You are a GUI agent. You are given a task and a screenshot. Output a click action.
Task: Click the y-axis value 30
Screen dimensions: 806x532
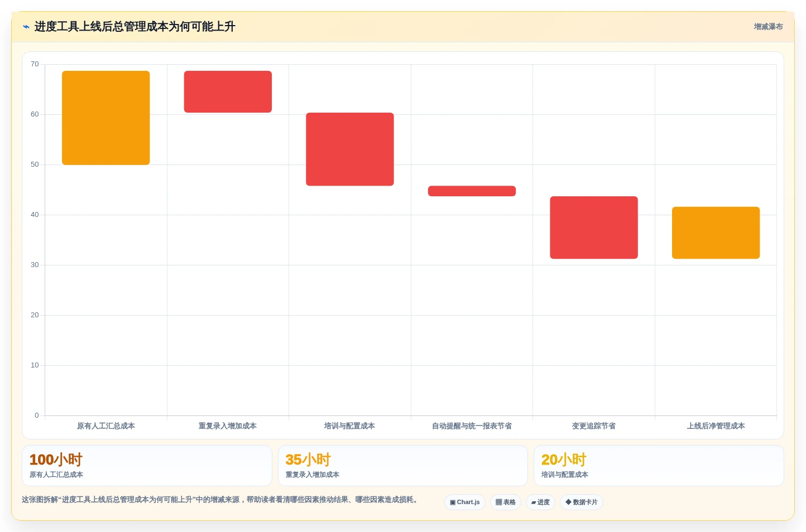[35, 265]
